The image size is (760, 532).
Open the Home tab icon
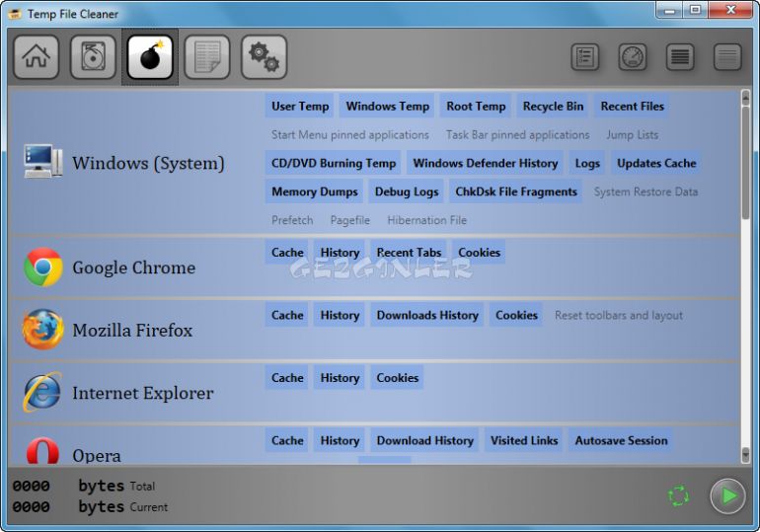point(37,57)
